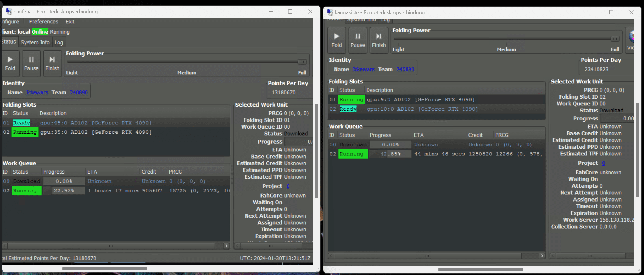
Task: Click Finish button in karmakiste window
Action: coord(379,40)
